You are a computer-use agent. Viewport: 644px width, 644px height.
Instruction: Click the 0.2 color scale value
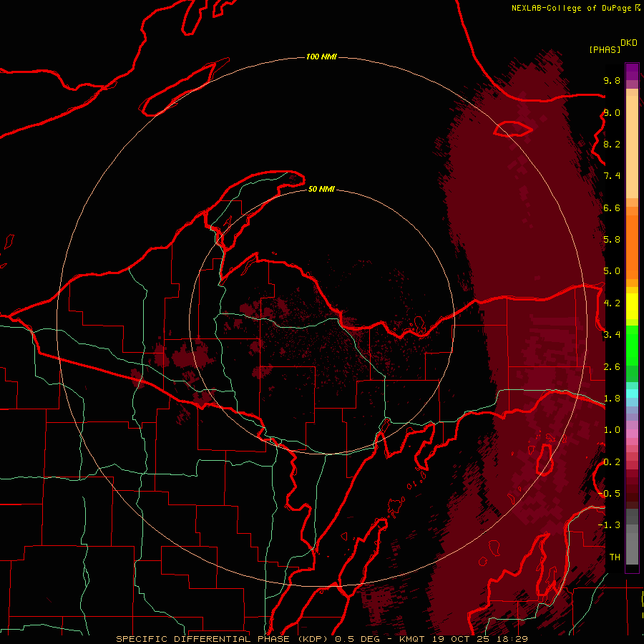612,462
